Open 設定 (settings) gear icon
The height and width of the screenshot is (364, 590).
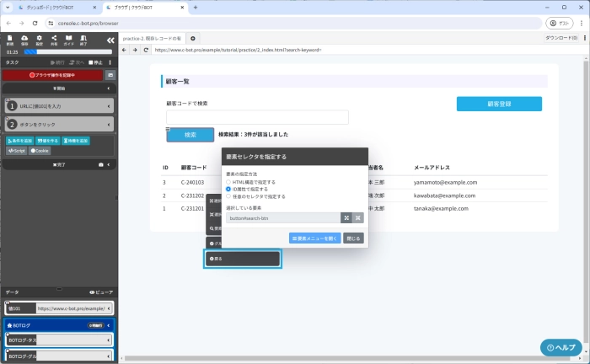click(40, 39)
